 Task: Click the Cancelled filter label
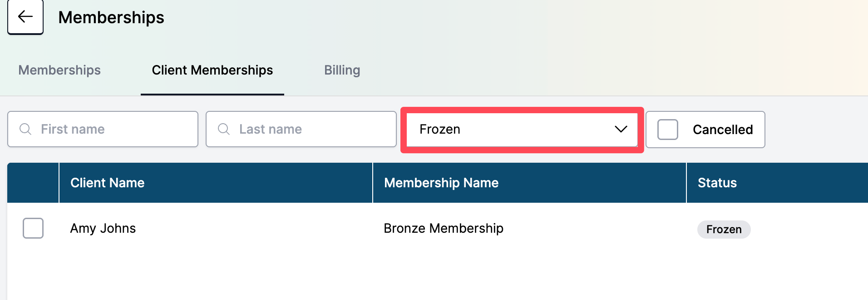tap(723, 130)
